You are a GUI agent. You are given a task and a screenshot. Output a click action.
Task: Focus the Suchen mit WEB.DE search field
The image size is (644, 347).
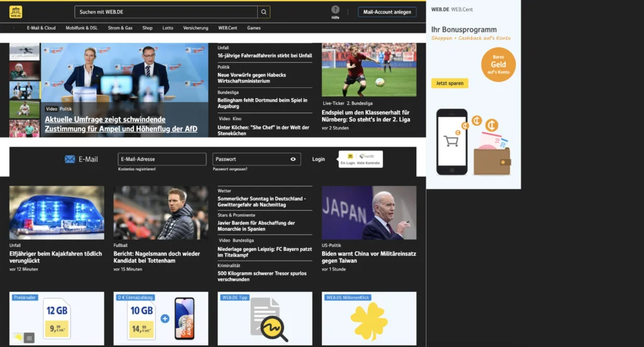[x=166, y=12]
